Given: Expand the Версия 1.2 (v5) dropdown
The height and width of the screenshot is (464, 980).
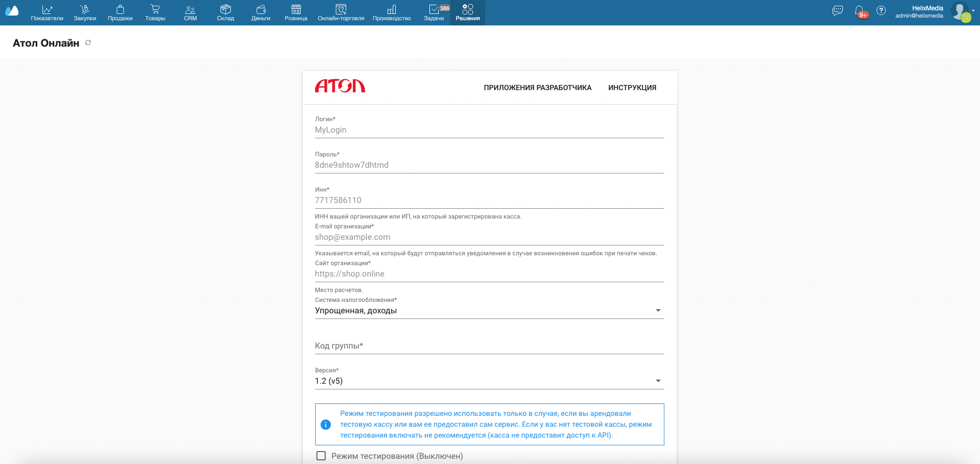Looking at the screenshot, I should pyautogui.click(x=489, y=381).
